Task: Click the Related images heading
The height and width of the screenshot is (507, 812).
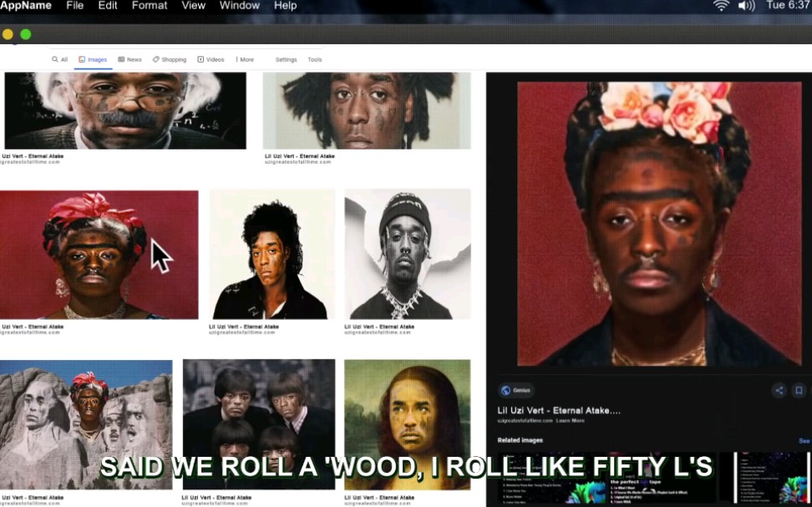Action: [520, 440]
